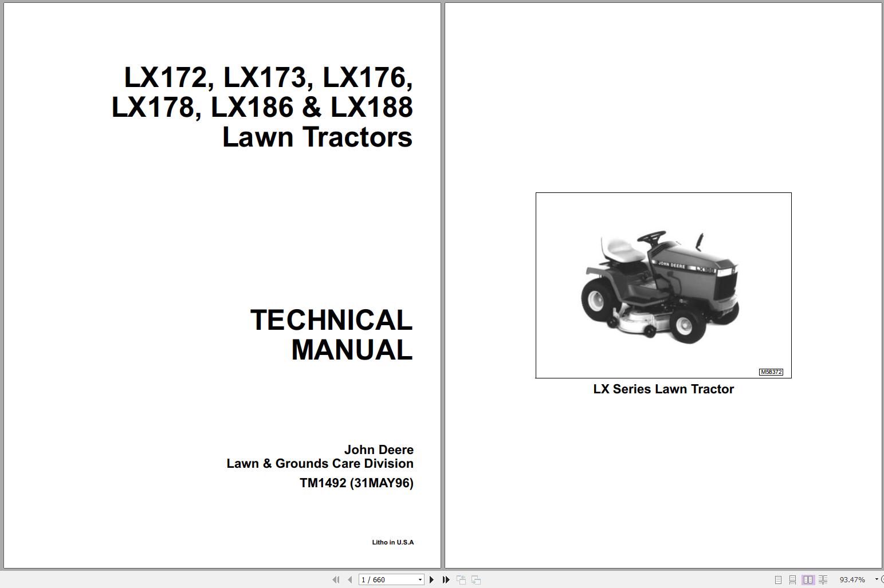
Task: Go back to the previous page
Action: [350, 579]
